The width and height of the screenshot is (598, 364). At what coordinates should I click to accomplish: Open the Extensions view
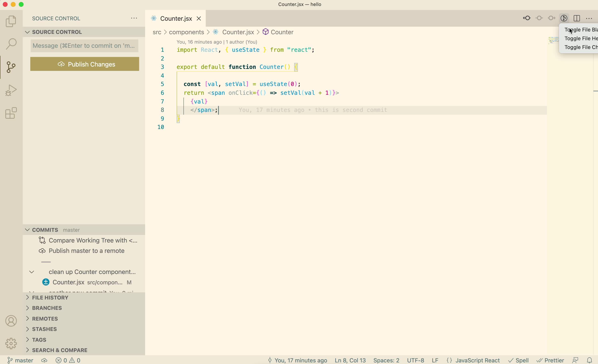click(11, 113)
